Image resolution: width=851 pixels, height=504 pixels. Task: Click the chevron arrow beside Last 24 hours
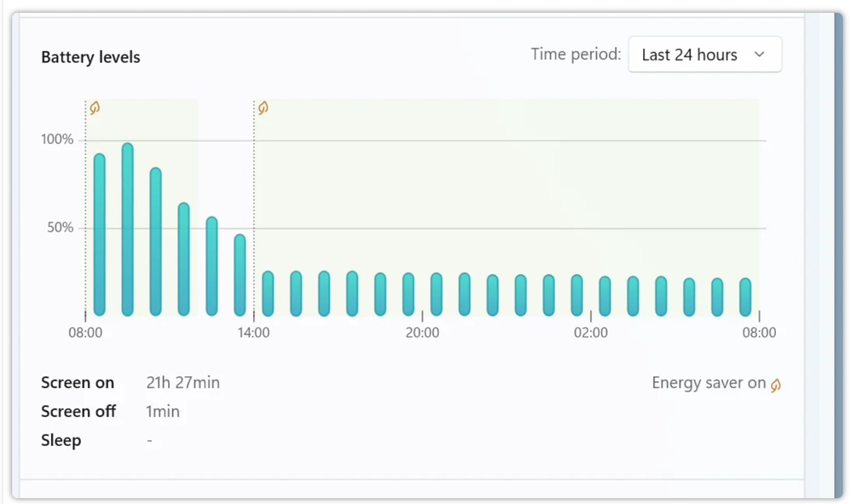tap(759, 55)
